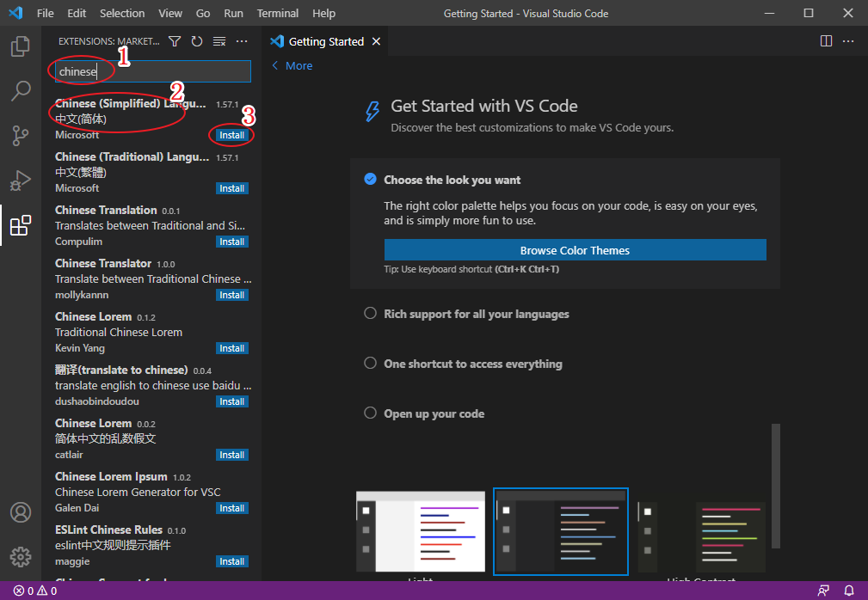Go back via the More link
This screenshot has width=868, height=600.
click(292, 66)
